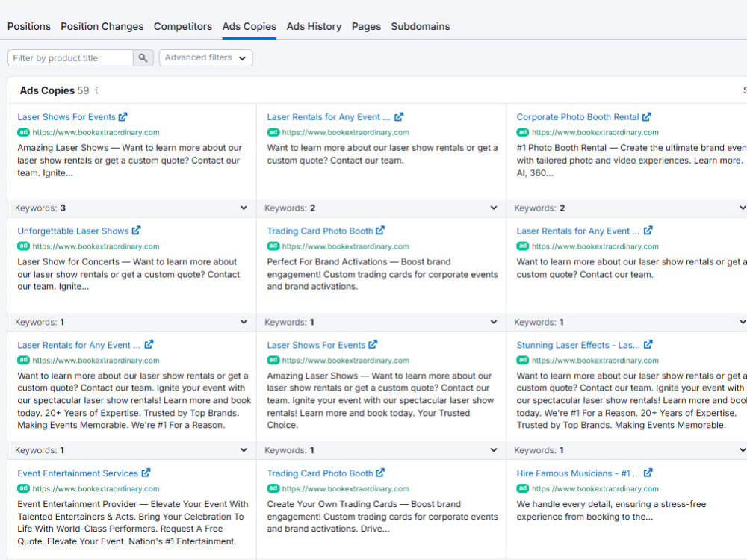Open external link icon beside Hire Famous Musicians

tap(648, 473)
